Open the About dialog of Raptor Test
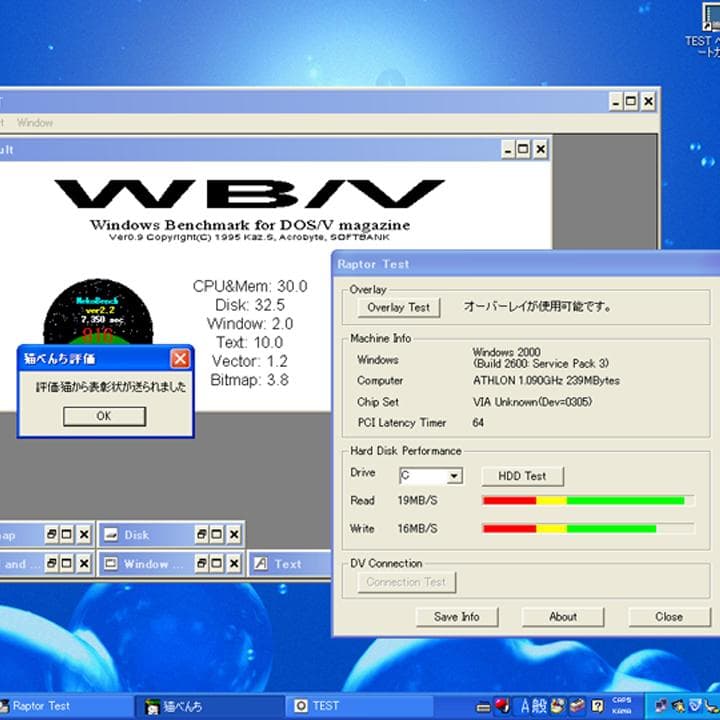 point(563,617)
